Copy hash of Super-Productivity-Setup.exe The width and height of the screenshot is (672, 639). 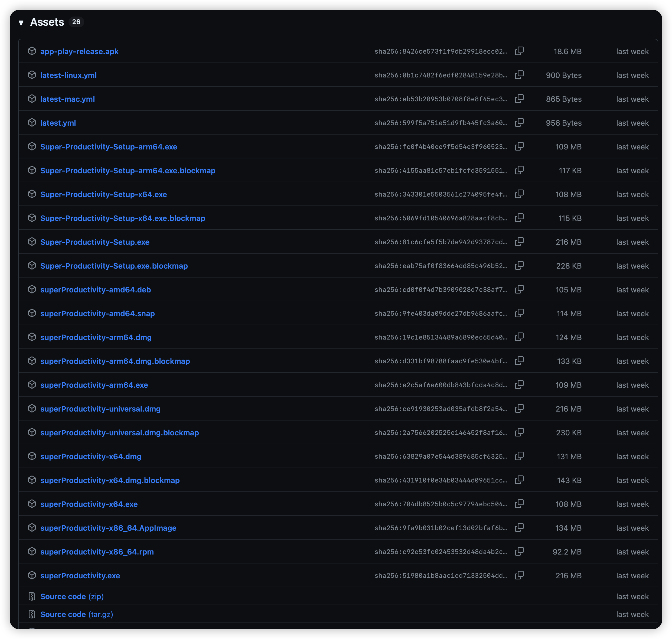(x=519, y=242)
